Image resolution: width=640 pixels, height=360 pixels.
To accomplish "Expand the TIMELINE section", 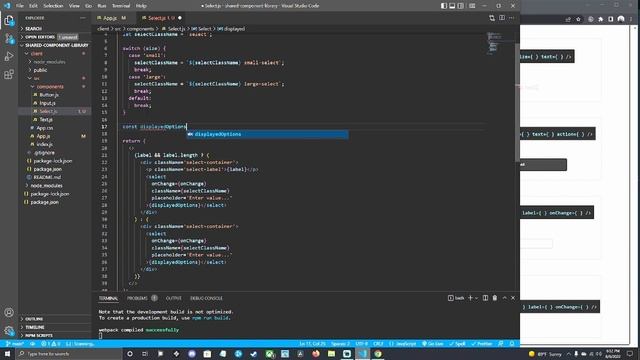I will (x=55, y=327).
